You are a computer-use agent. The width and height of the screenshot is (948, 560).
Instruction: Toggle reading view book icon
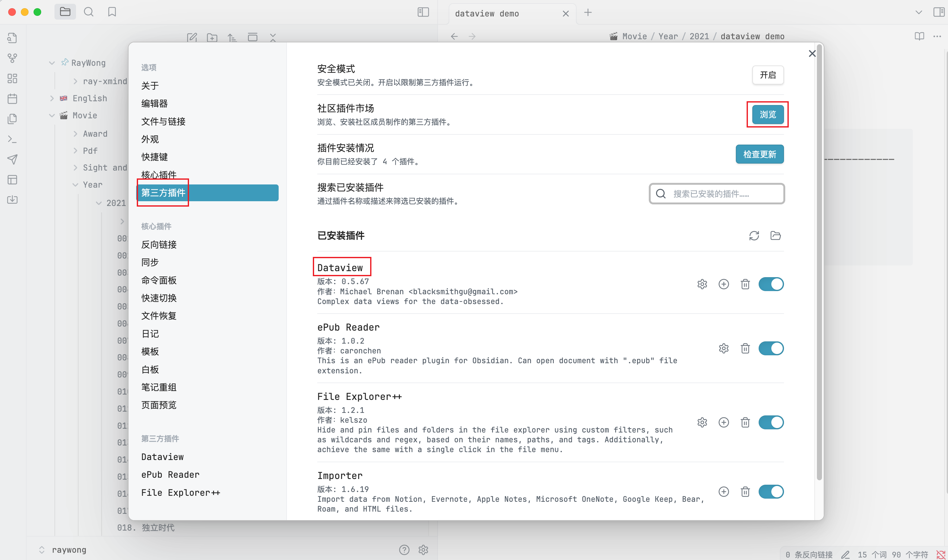920,36
